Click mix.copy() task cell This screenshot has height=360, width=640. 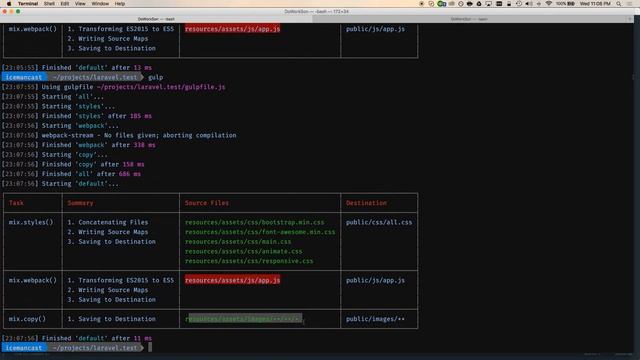27,319
